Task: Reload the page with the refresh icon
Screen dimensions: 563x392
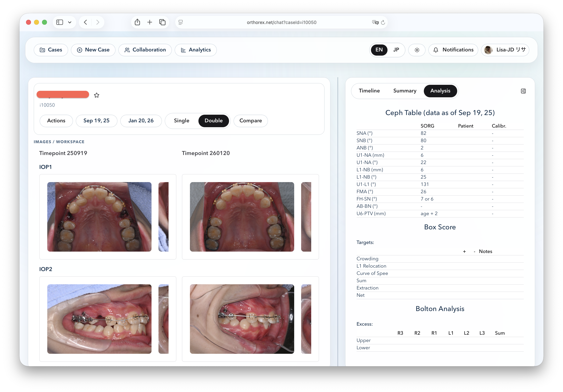Action: tap(383, 22)
